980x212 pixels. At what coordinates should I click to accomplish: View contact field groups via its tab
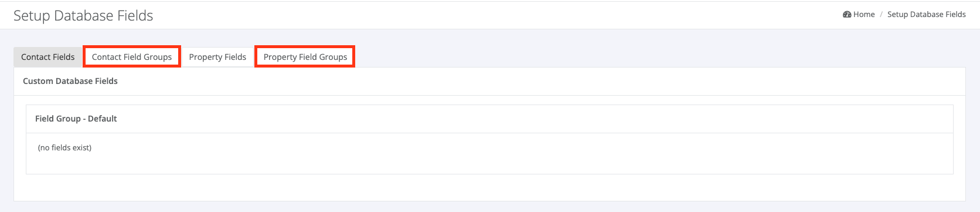tap(132, 57)
